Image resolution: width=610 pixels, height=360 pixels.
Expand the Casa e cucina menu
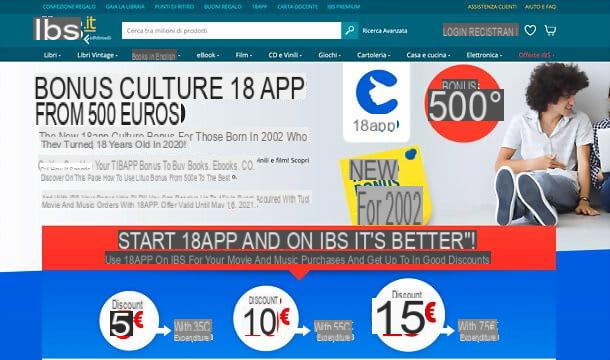[428, 55]
